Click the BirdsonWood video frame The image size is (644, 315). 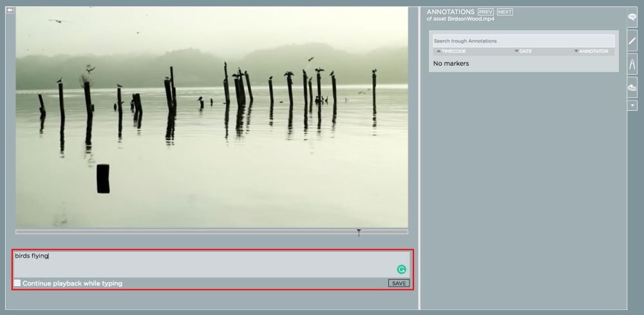coord(212,117)
